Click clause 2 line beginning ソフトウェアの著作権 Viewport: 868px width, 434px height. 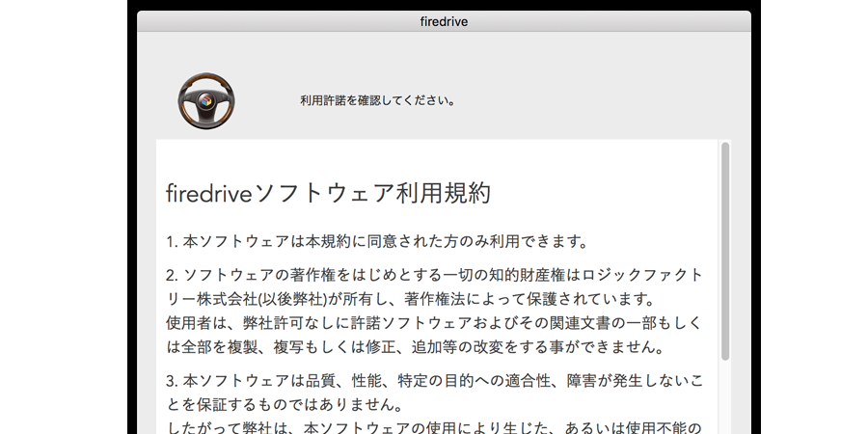point(435,275)
